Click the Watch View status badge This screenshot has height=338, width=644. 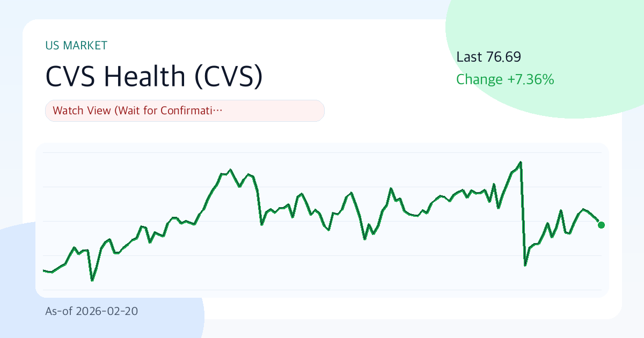click(x=185, y=111)
